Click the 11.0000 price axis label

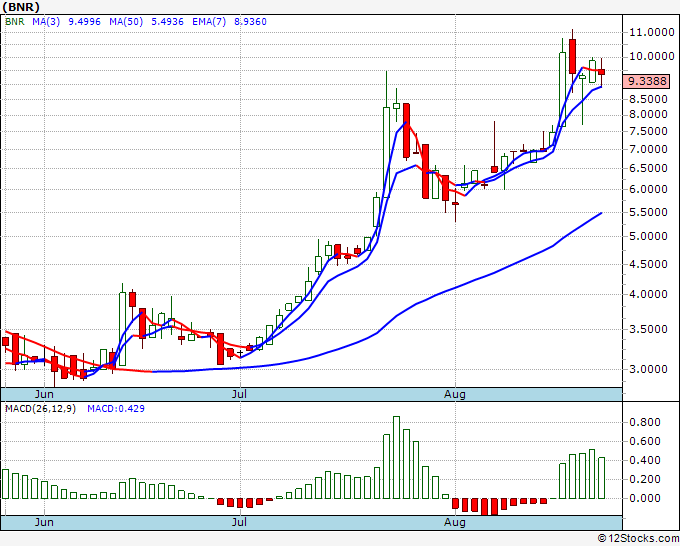(x=651, y=33)
